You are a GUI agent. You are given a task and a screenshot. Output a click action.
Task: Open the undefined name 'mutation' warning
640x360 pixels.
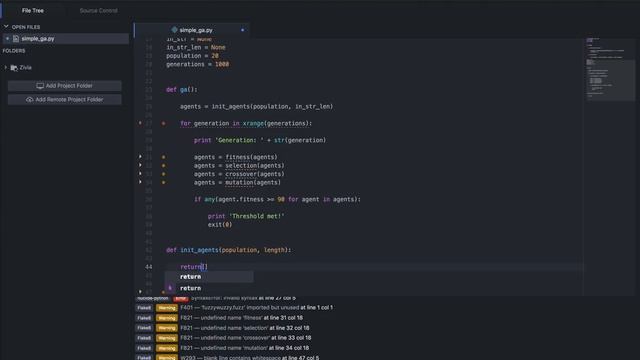pos(244,348)
